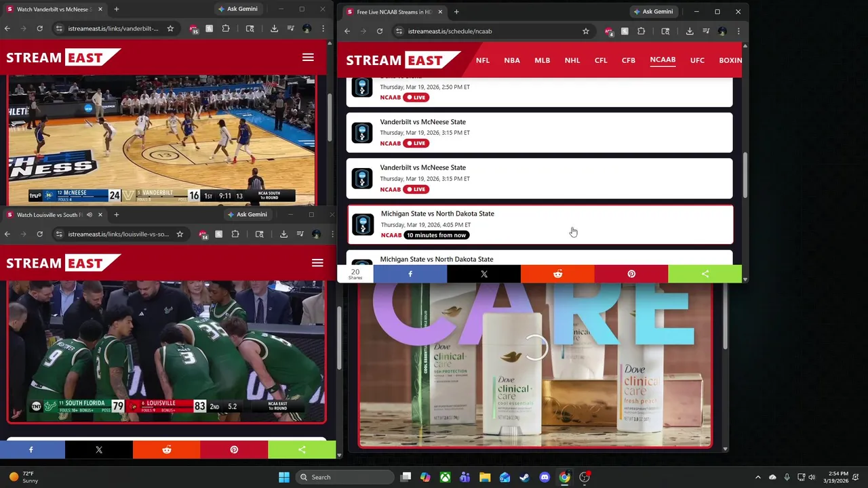Open Xbox app from the taskbar
The image size is (868, 488).
445,477
